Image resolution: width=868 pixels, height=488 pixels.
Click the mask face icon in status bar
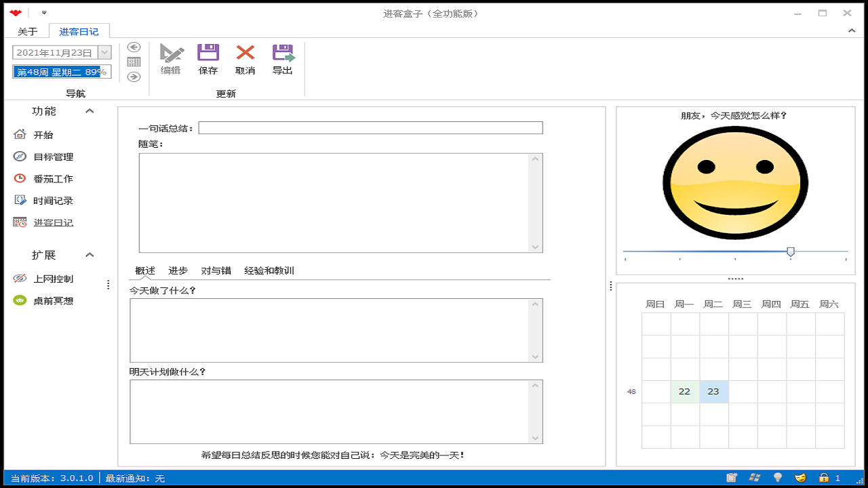click(800, 477)
